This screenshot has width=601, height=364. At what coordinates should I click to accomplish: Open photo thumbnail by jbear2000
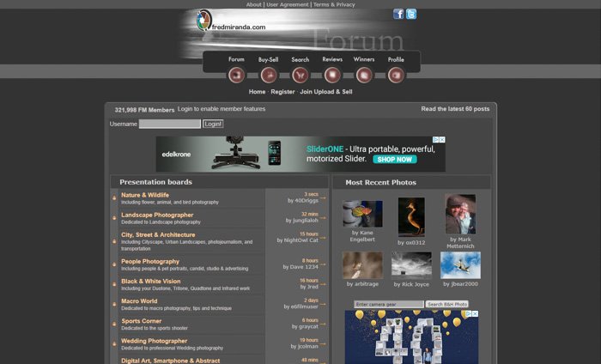click(x=460, y=265)
